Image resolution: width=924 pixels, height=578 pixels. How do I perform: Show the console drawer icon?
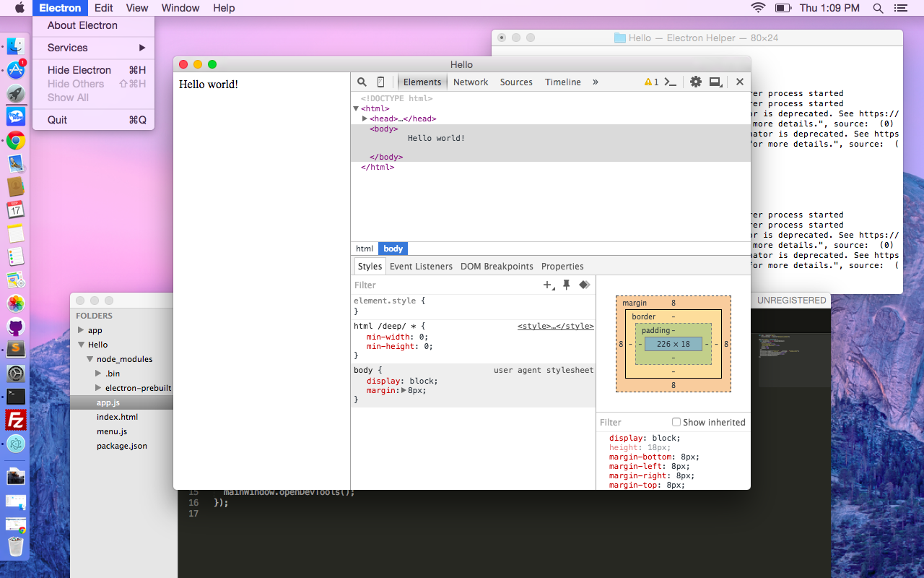coord(671,82)
